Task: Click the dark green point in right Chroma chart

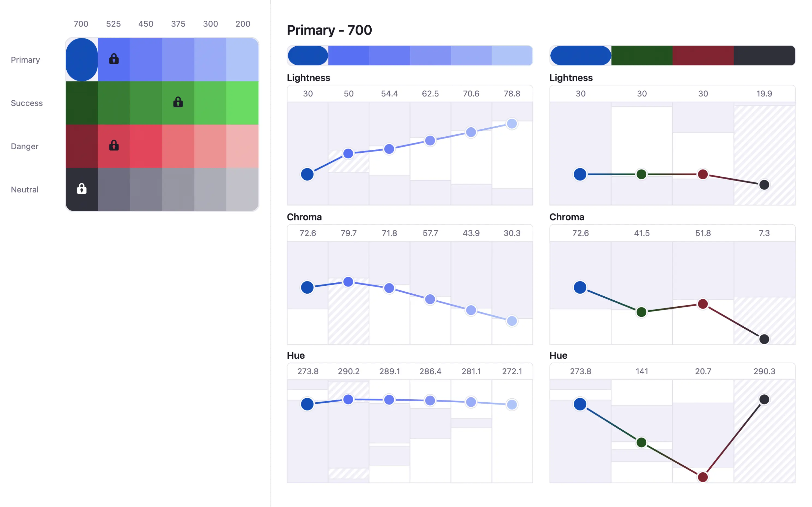Action: click(x=641, y=312)
